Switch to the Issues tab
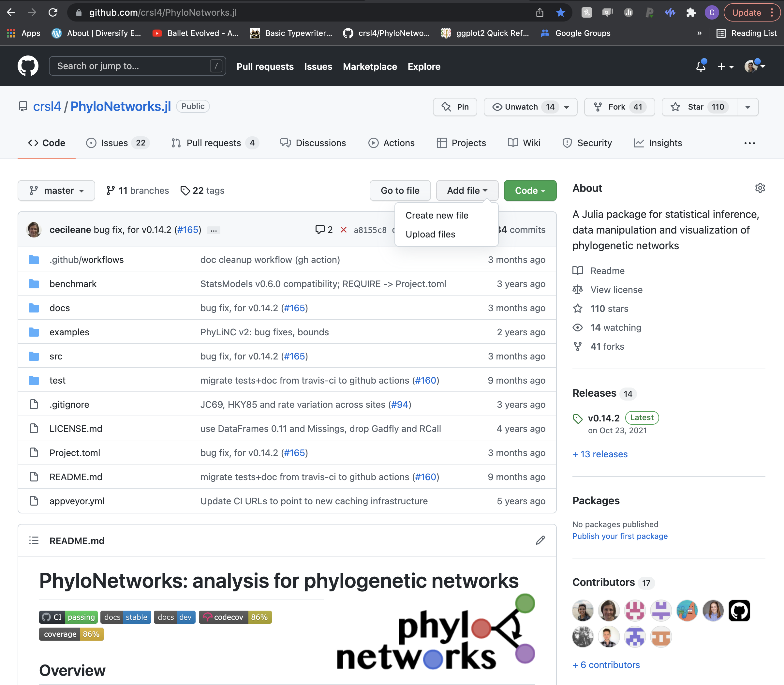This screenshot has height=685, width=784. 118,143
